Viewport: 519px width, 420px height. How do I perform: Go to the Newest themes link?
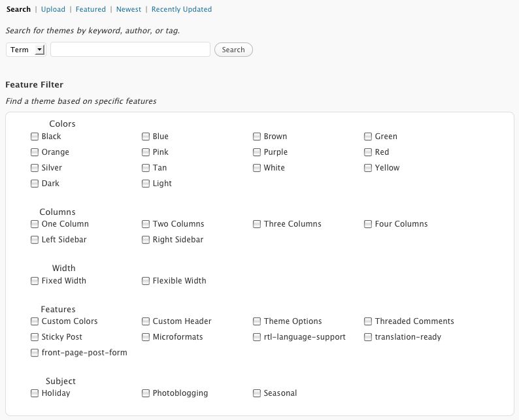click(128, 9)
